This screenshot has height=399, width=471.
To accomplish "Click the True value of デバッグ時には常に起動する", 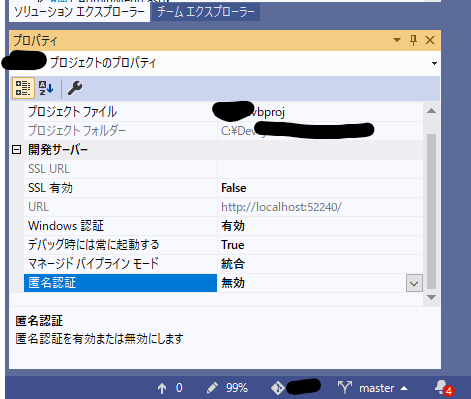I will [x=233, y=245].
